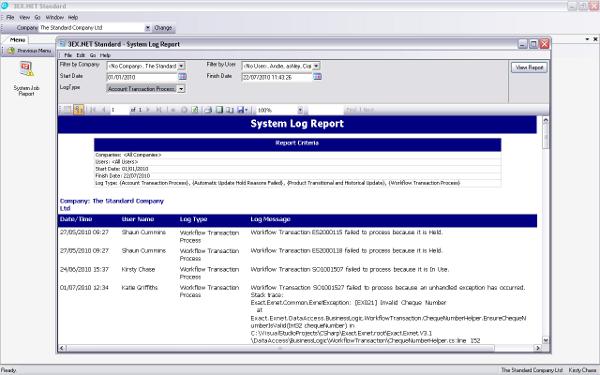Open View menu in main window
600x375 pixels.
(x=24, y=17)
